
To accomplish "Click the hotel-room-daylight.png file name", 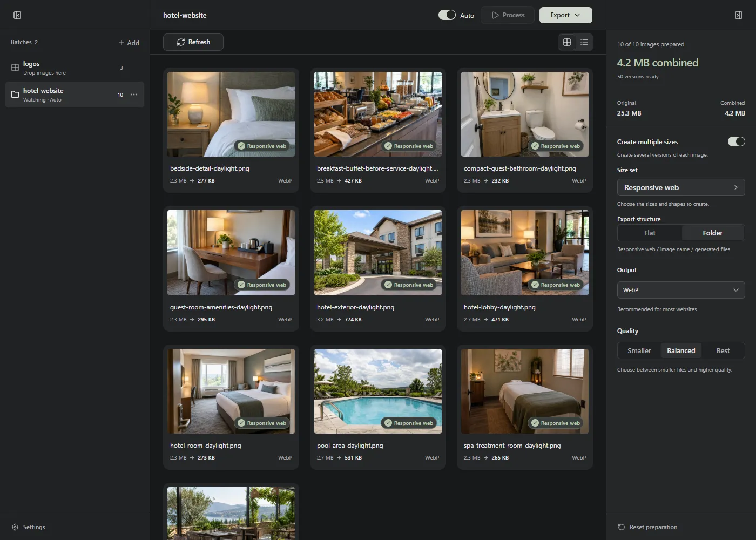I will [x=206, y=446].
